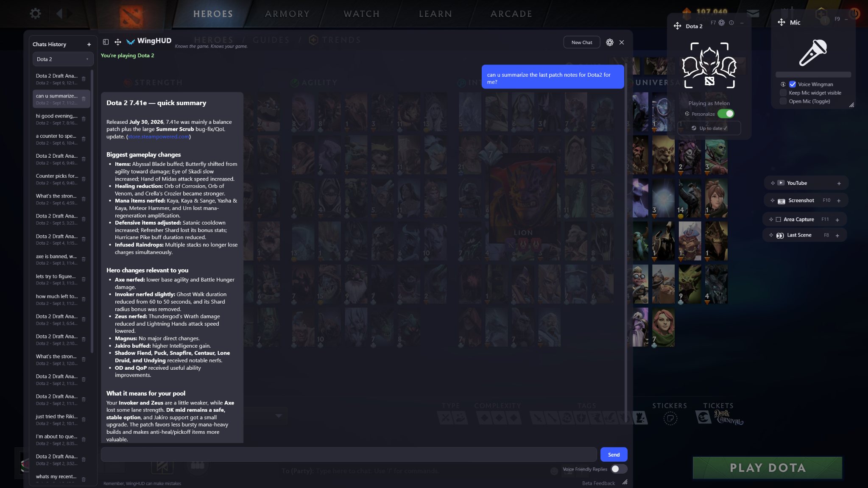Open the Dota 2 game selector dropdown
The image size is (868, 488).
point(63,59)
